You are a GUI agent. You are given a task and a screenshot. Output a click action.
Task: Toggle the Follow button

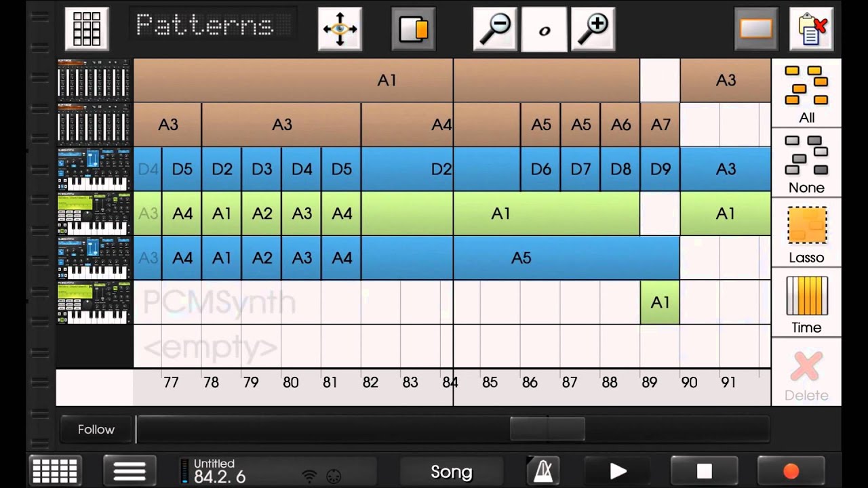[96, 429]
